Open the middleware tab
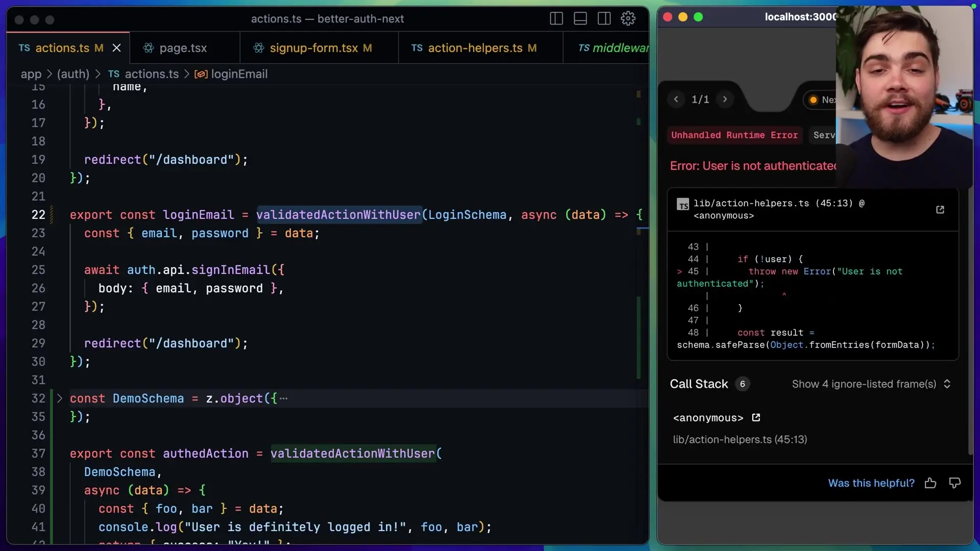This screenshot has width=980, height=551. [x=607, y=48]
